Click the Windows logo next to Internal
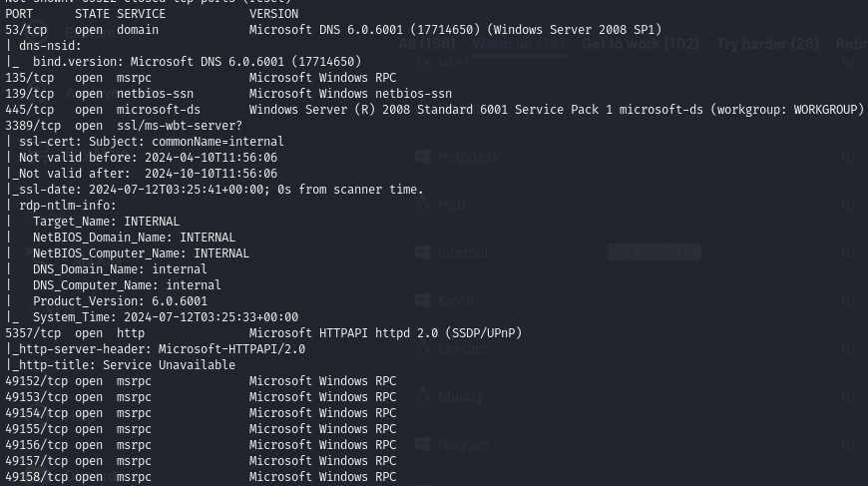868x486 pixels. tap(422, 252)
